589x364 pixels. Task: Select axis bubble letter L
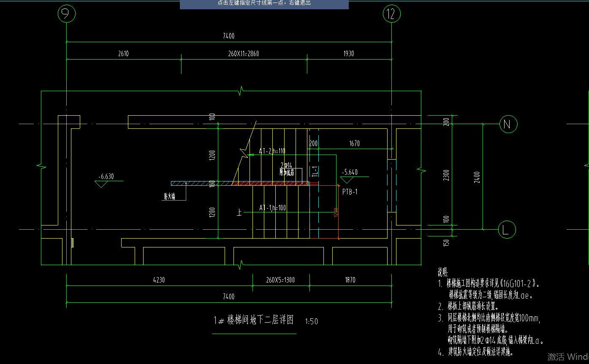pyautogui.click(x=508, y=230)
